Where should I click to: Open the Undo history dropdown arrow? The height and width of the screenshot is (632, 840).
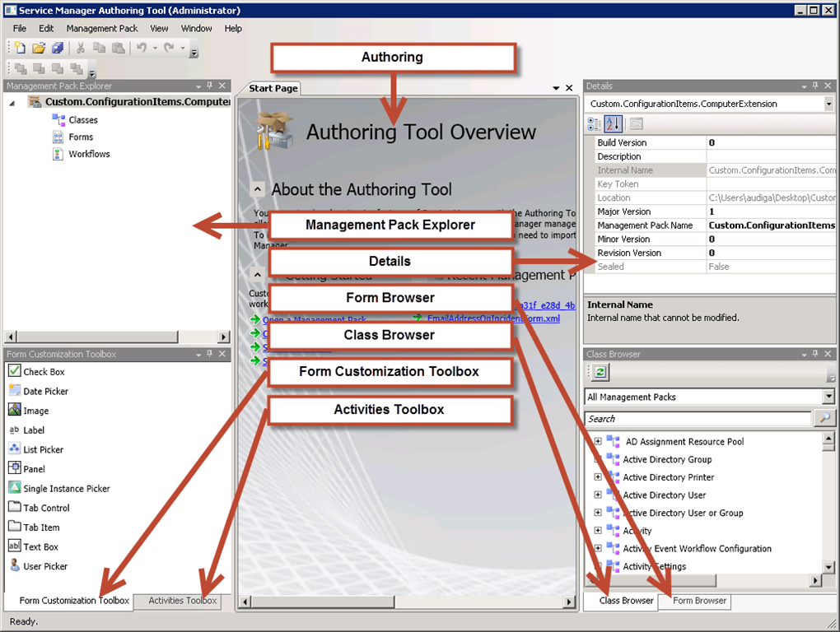[x=156, y=49]
